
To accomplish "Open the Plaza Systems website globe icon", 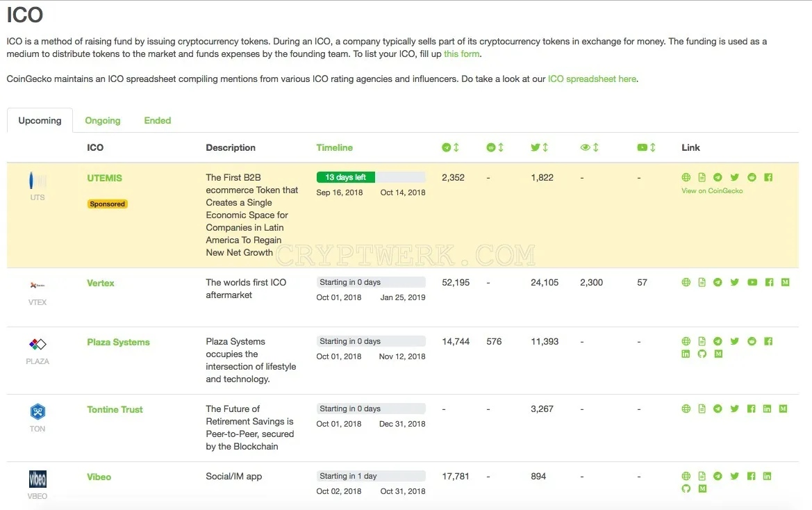I will (x=686, y=341).
